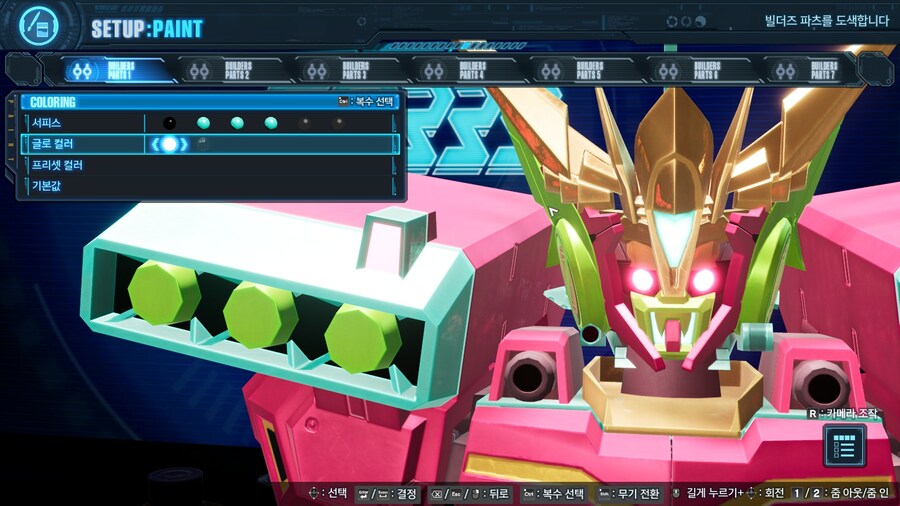Pick the last dimmed surface swatch
The height and width of the screenshot is (506, 900).
(x=339, y=122)
